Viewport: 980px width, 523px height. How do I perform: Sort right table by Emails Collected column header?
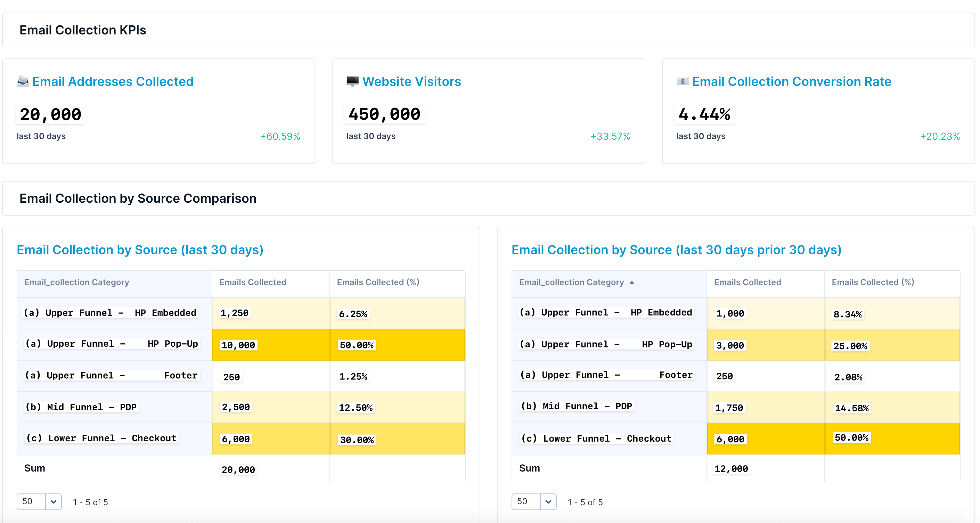pyautogui.click(x=747, y=282)
